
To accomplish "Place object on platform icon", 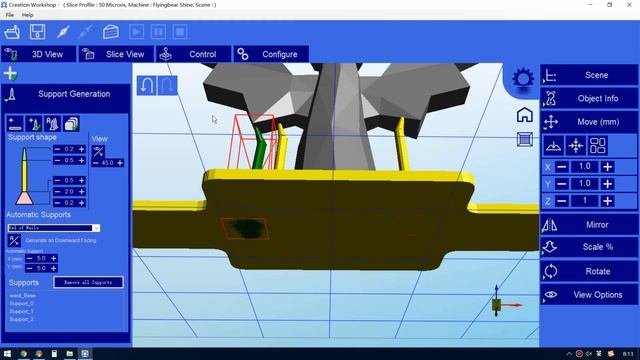I will [x=553, y=146].
